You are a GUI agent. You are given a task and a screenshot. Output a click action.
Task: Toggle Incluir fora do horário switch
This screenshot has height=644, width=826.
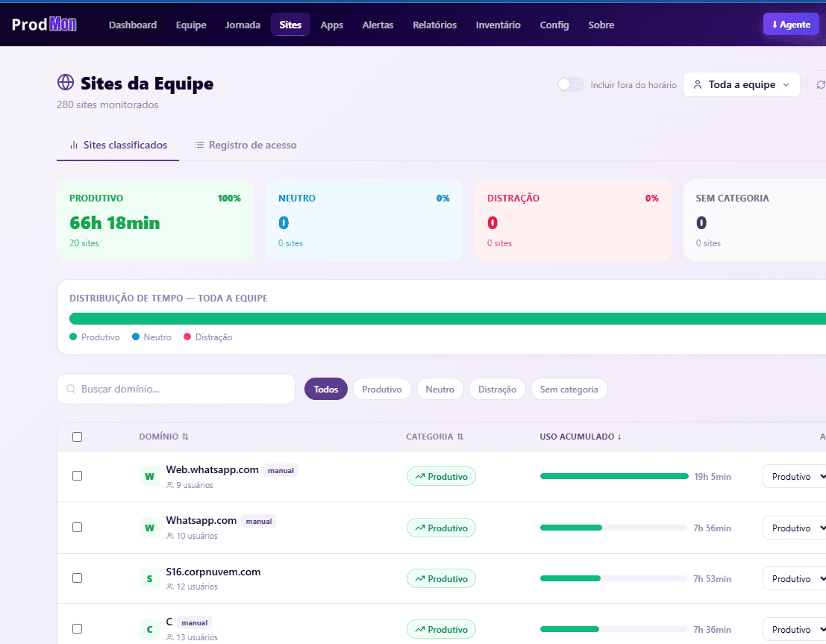(571, 84)
